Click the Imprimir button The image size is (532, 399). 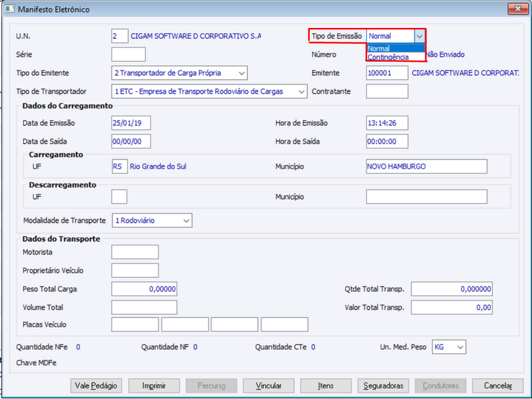[x=154, y=386]
